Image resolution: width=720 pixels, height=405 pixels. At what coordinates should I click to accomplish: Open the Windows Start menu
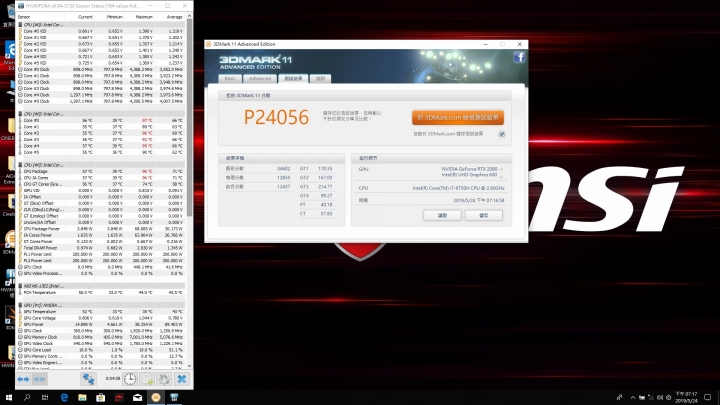pyautogui.click(x=8, y=398)
